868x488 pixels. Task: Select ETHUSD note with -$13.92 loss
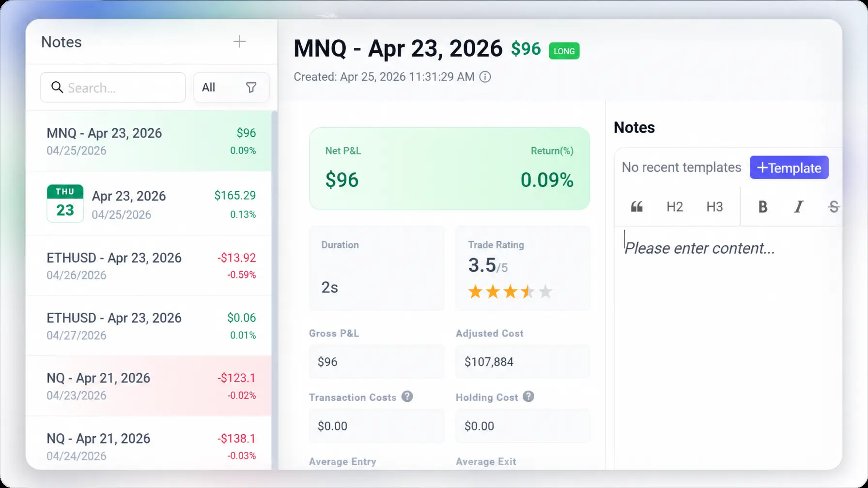[149, 266]
